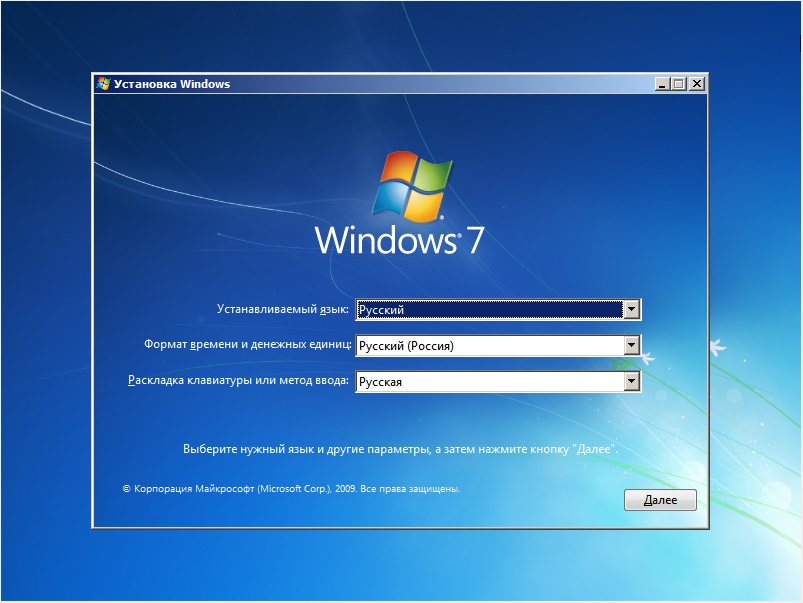This screenshot has width=803, height=603.
Task: Expand the Формат времени dropdown arrow
Action: (x=631, y=346)
